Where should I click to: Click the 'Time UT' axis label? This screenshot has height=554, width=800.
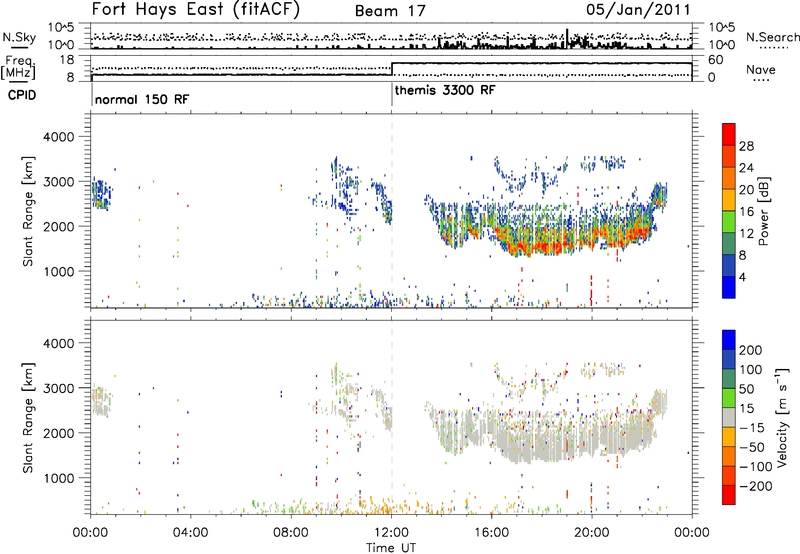(391, 548)
